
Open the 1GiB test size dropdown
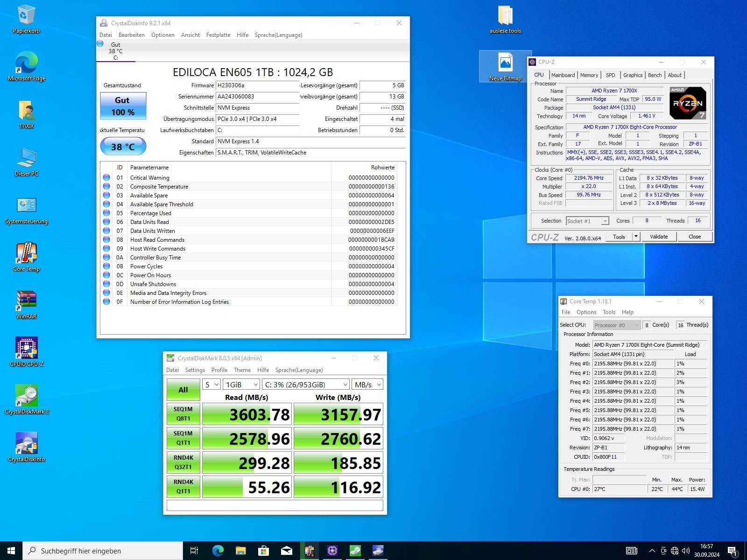[241, 385]
